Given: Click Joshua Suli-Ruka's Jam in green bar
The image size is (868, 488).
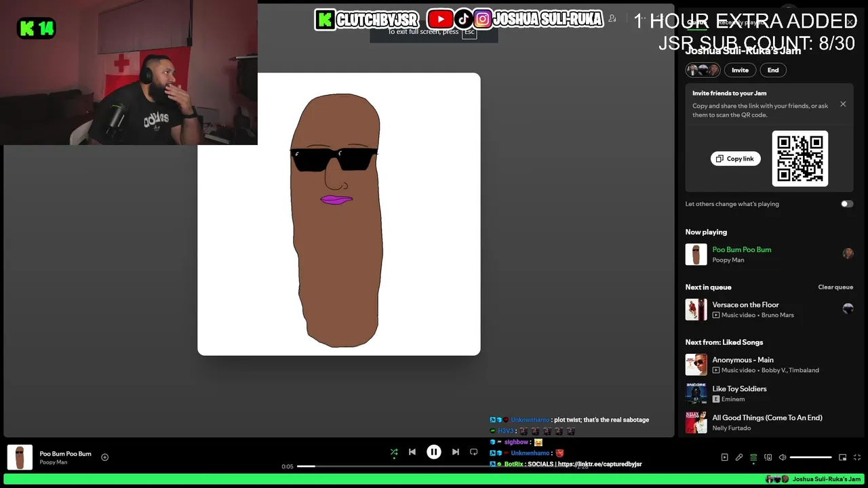Looking at the screenshot, I should click(x=827, y=479).
